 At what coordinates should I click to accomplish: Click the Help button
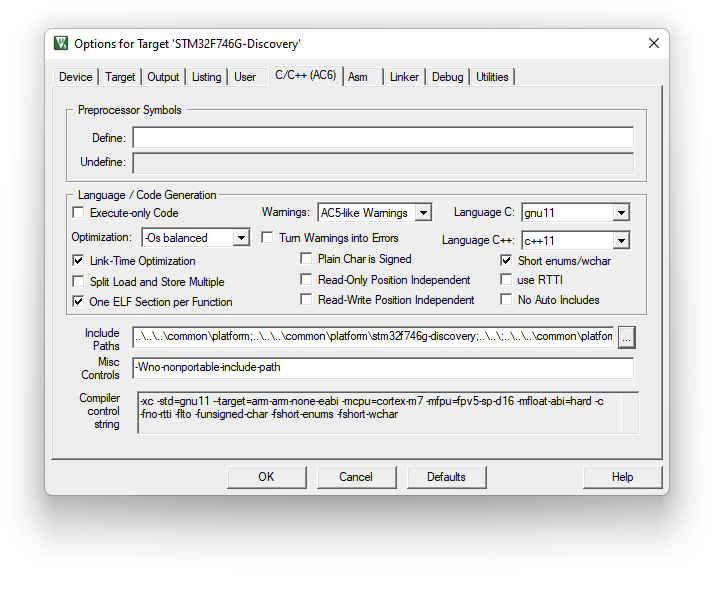pyautogui.click(x=622, y=477)
